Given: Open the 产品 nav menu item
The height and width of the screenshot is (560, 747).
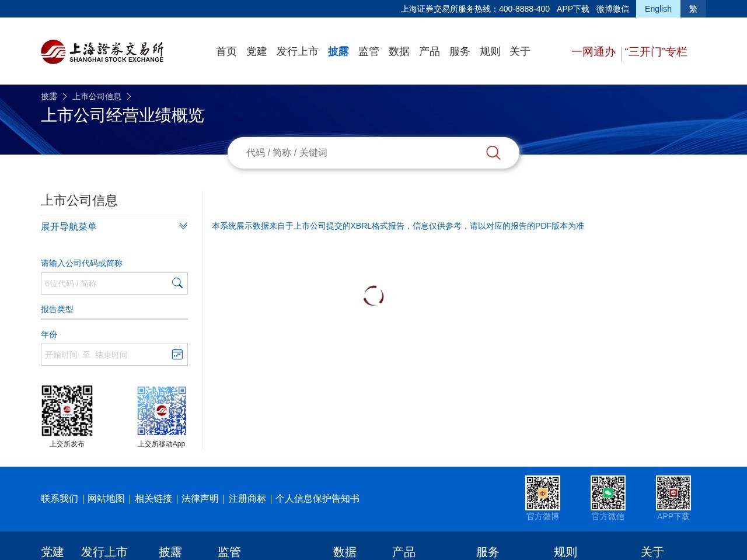Looking at the screenshot, I should 430,51.
